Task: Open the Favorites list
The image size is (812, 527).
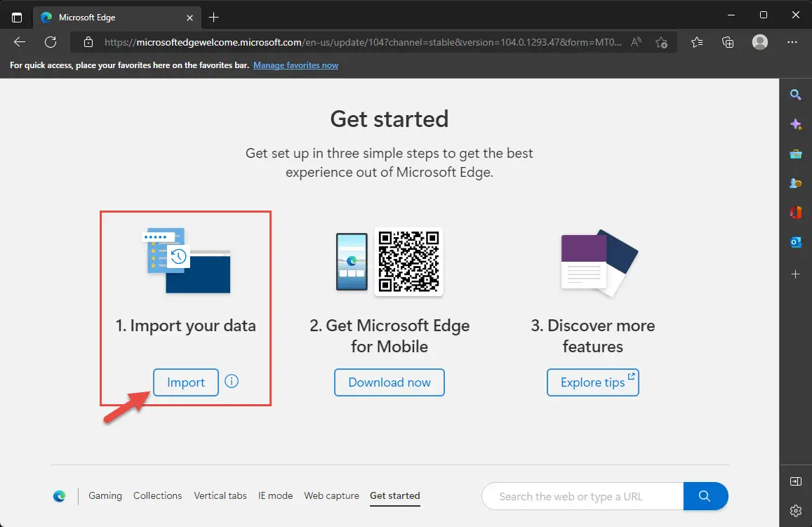Action: click(697, 42)
